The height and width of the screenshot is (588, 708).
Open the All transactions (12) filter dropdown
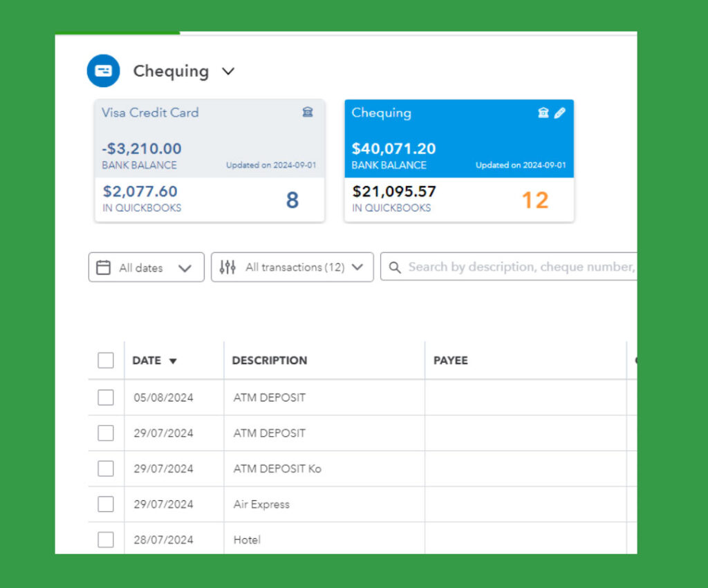357,267
